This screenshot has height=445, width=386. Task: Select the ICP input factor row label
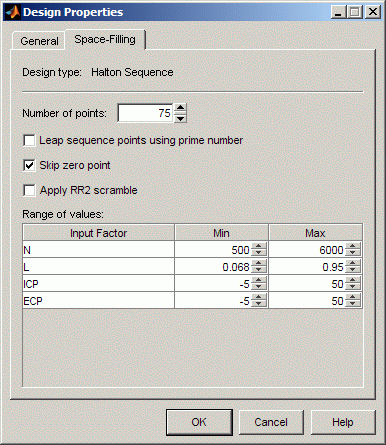(98, 284)
